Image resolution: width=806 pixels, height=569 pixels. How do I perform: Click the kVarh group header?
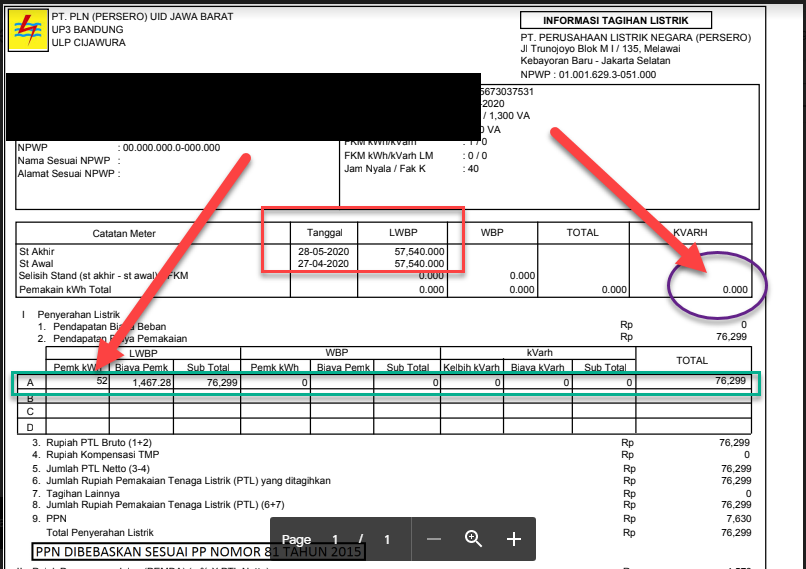[x=539, y=353]
